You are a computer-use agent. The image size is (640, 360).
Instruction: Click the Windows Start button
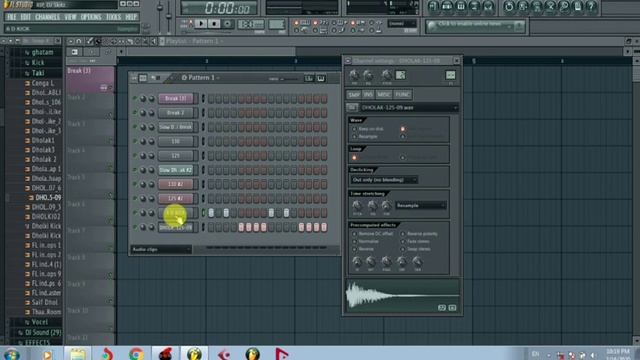12,354
